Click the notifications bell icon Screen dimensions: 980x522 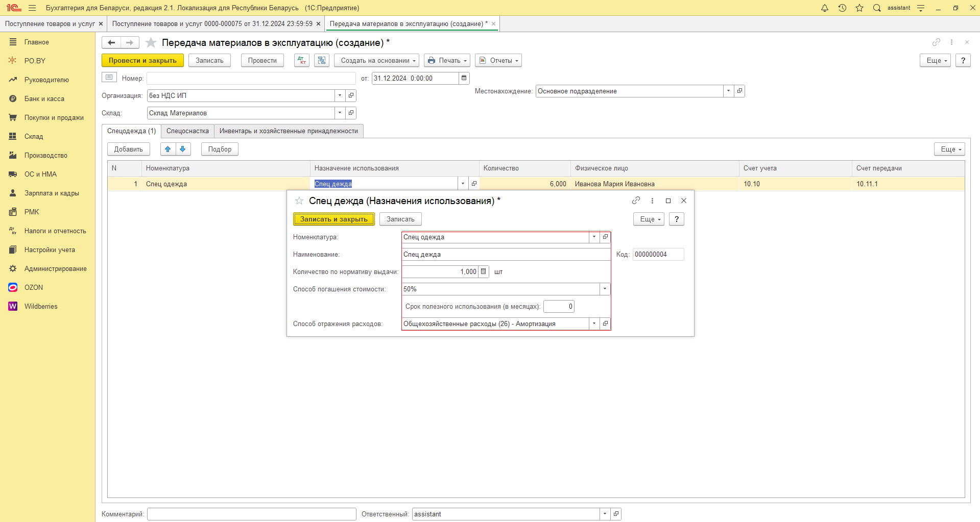click(824, 8)
